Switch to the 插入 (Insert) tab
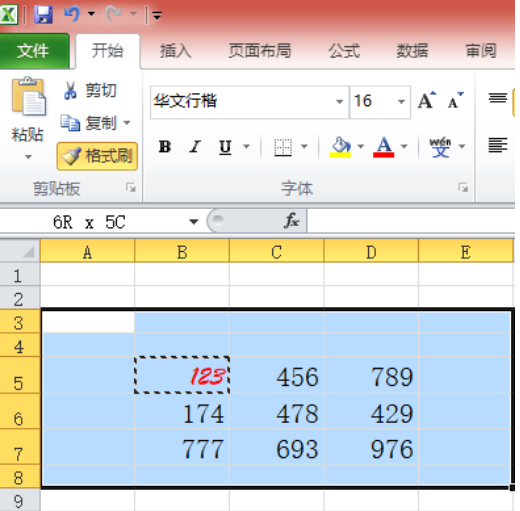The height and width of the screenshot is (511, 520). pyautogui.click(x=175, y=51)
